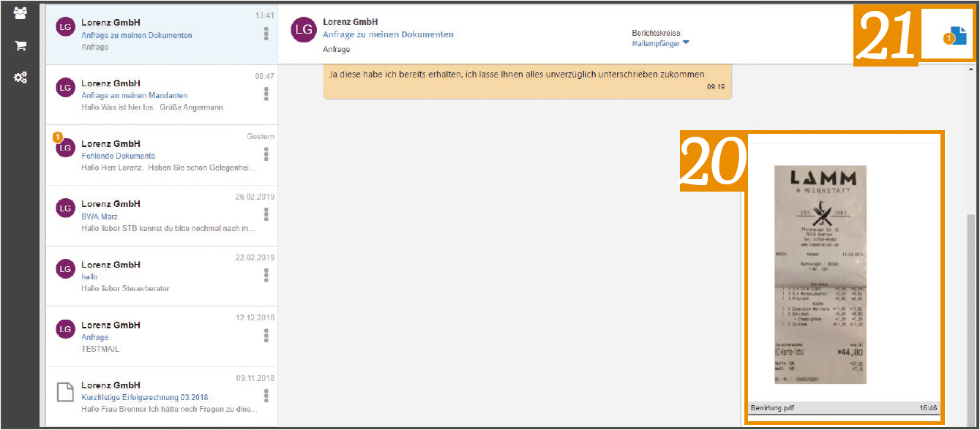The width and height of the screenshot is (980, 430).
Task: Click the '09.11.2018' date
Action: click(255, 378)
